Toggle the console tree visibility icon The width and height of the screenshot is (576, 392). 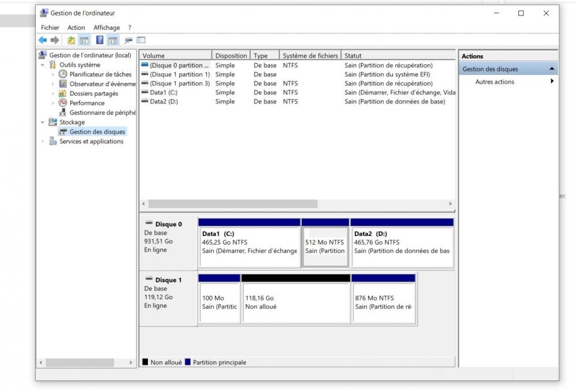84,40
